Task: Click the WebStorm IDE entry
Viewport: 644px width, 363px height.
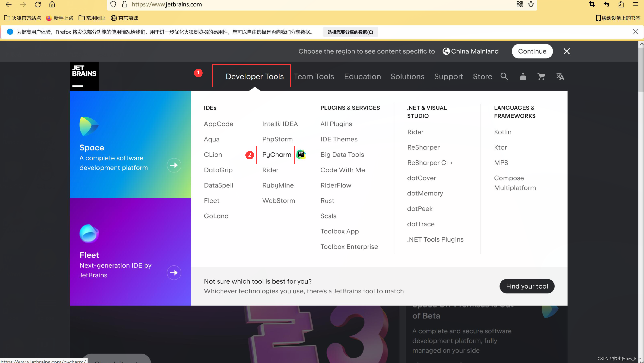Action: (278, 200)
